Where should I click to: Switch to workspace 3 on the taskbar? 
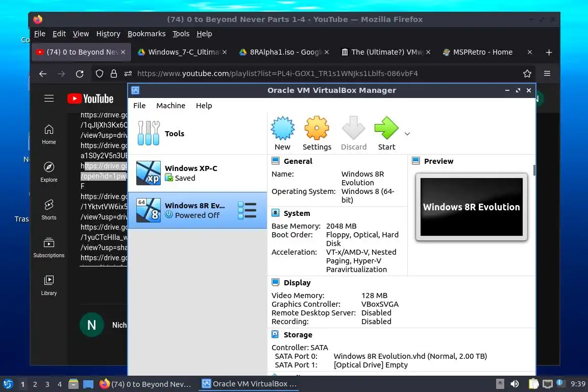click(47, 384)
